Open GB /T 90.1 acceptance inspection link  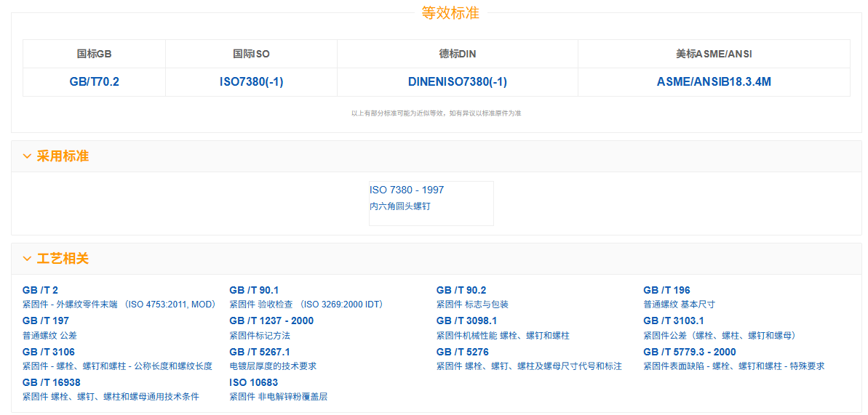pos(254,290)
